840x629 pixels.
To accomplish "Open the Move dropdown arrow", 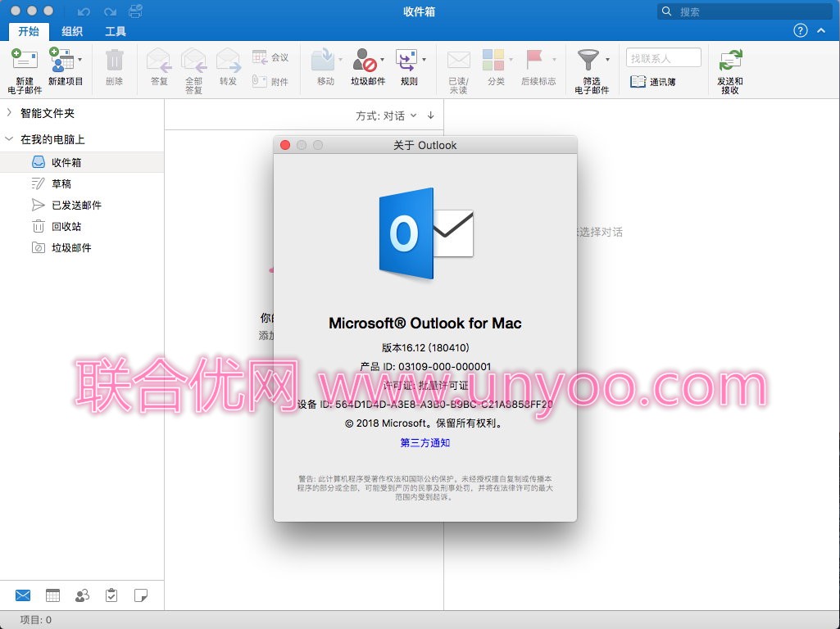I will coord(340,60).
